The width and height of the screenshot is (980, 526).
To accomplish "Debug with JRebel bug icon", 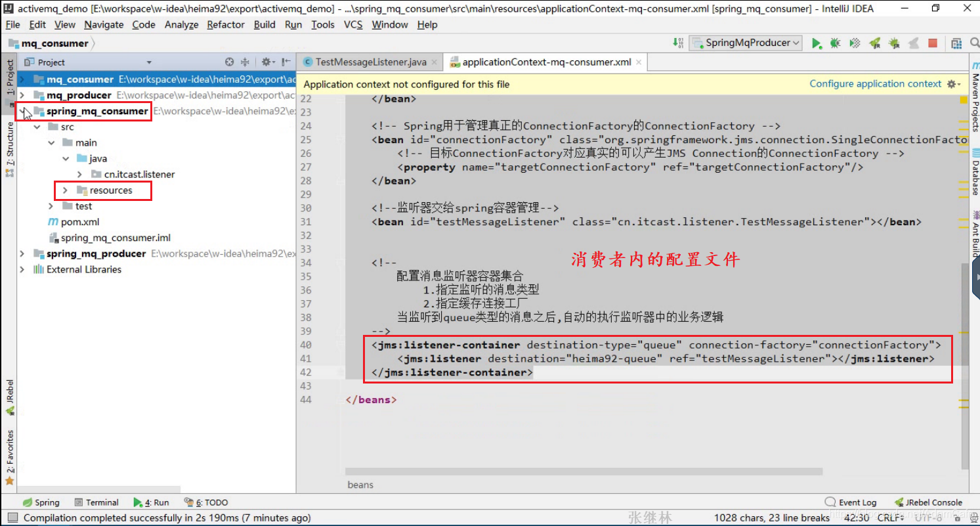I will pyautogui.click(x=894, y=43).
